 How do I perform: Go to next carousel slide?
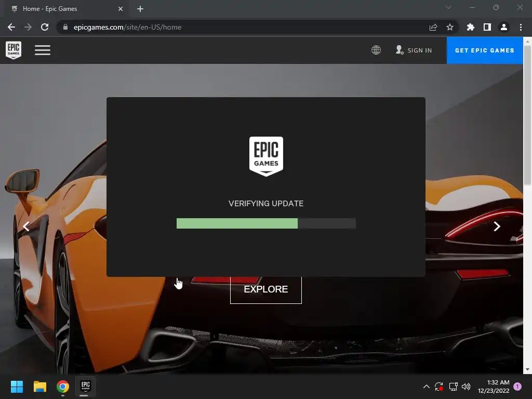point(497,227)
